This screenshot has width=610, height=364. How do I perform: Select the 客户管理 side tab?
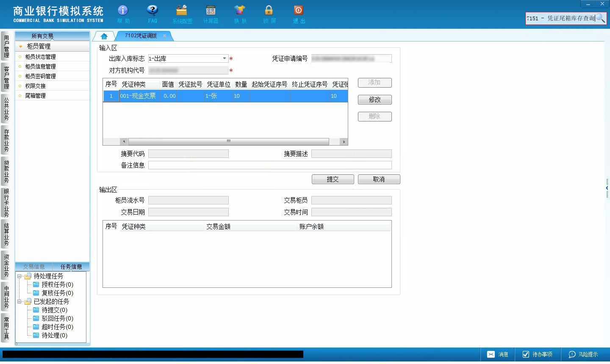click(x=6, y=77)
